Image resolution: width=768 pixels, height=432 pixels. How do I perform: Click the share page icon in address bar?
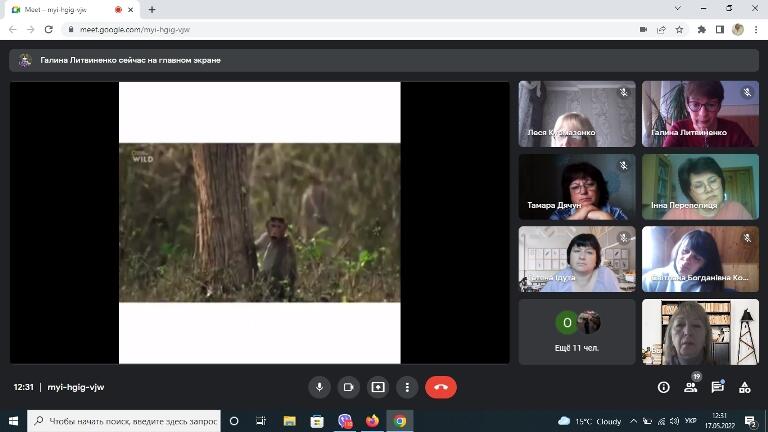[x=661, y=29]
